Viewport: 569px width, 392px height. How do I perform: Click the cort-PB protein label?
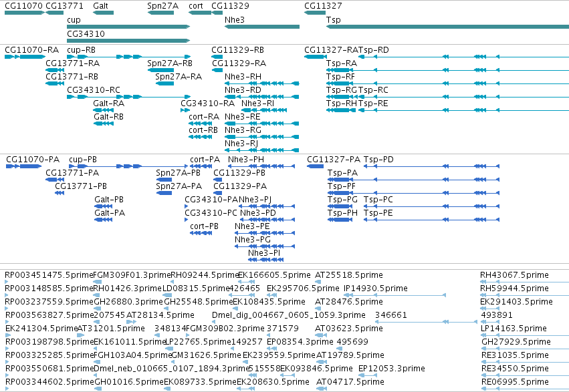pyautogui.click(x=205, y=226)
